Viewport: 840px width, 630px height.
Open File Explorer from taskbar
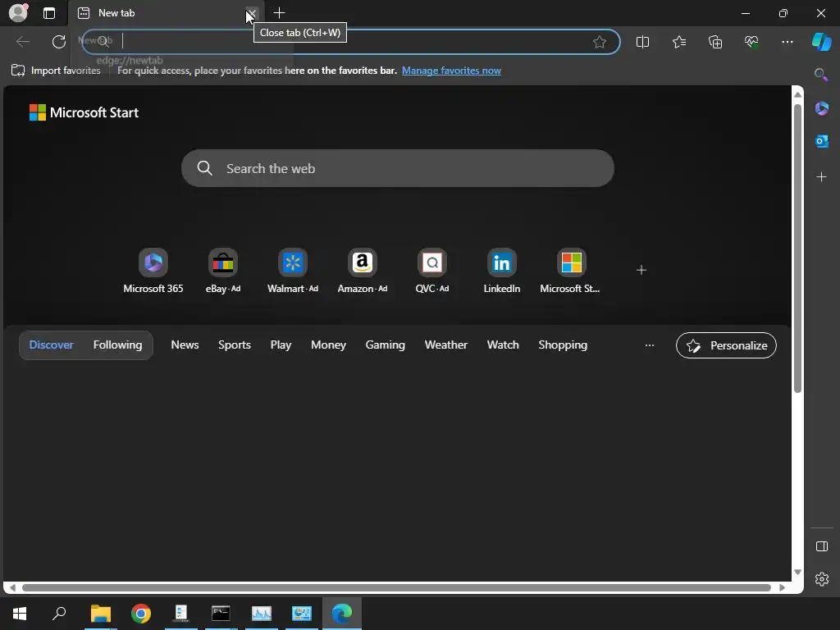100,614
